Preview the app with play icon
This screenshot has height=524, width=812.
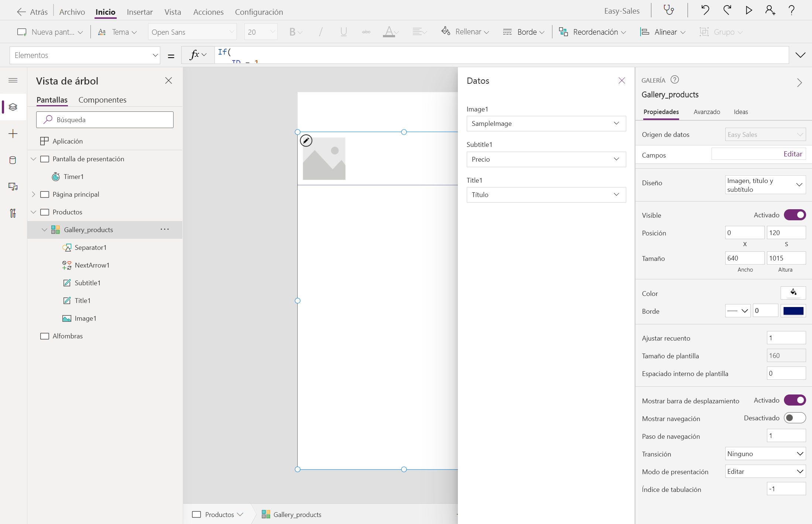[748, 10]
